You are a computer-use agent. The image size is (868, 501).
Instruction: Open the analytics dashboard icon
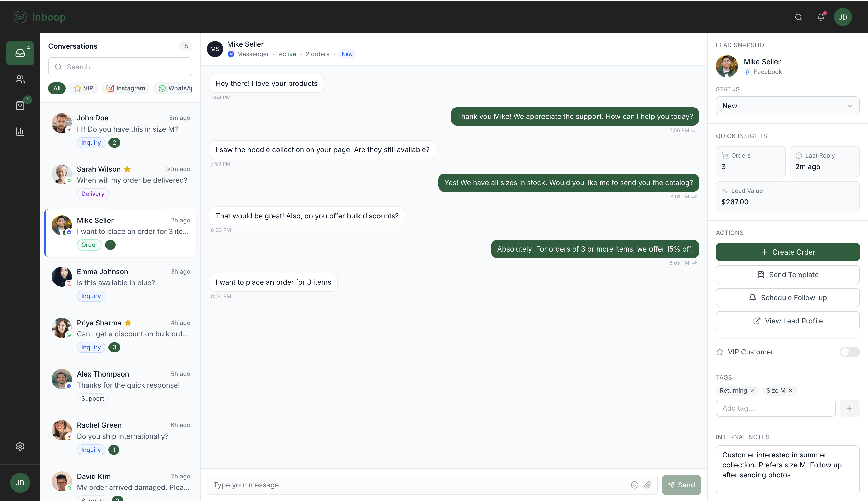20,132
